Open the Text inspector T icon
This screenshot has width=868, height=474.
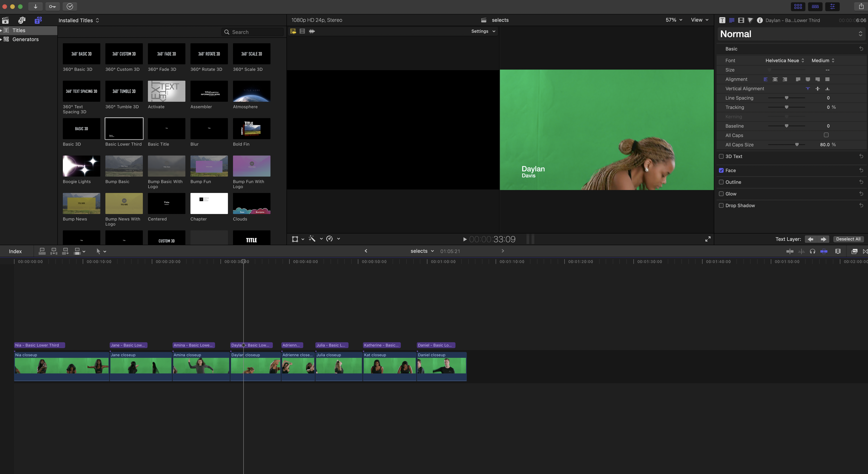click(722, 20)
